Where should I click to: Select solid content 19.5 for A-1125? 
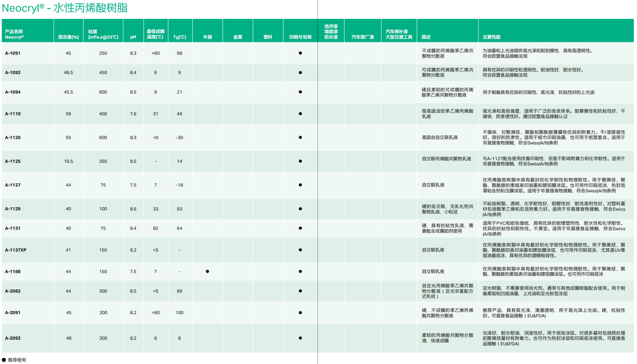[68, 161]
